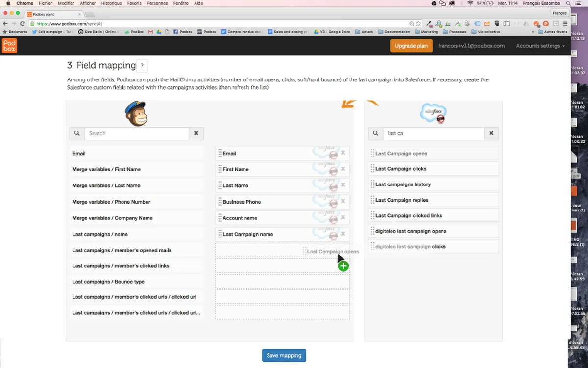This screenshot has height=368, width=588.
Task: Select 'Merge variables / Company Name' row
Action: (137, 218)
